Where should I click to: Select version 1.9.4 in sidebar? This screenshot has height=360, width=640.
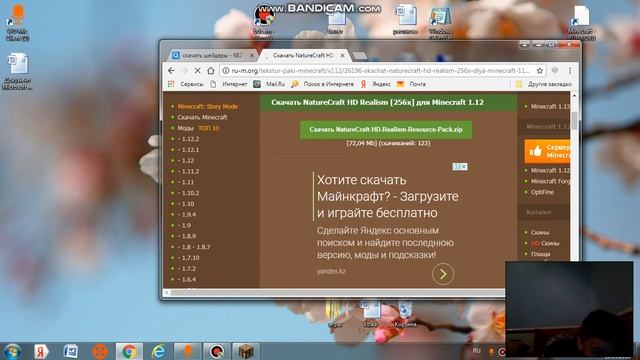[187, 215]
